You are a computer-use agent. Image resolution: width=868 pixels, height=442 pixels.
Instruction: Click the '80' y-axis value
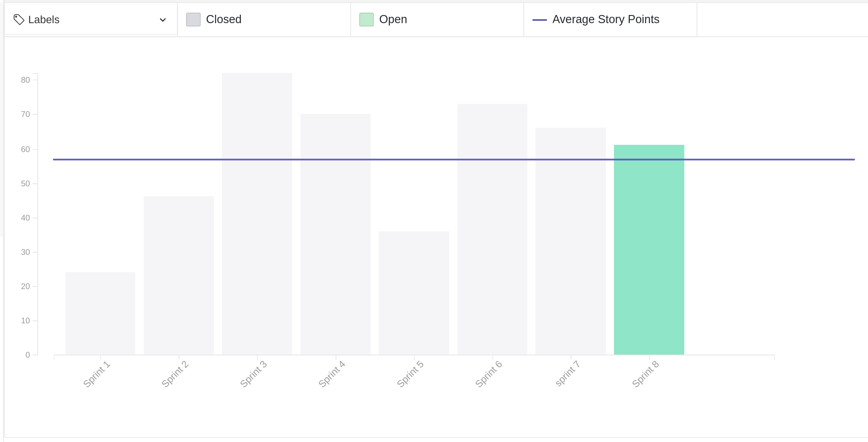click(x=25, y=80)
